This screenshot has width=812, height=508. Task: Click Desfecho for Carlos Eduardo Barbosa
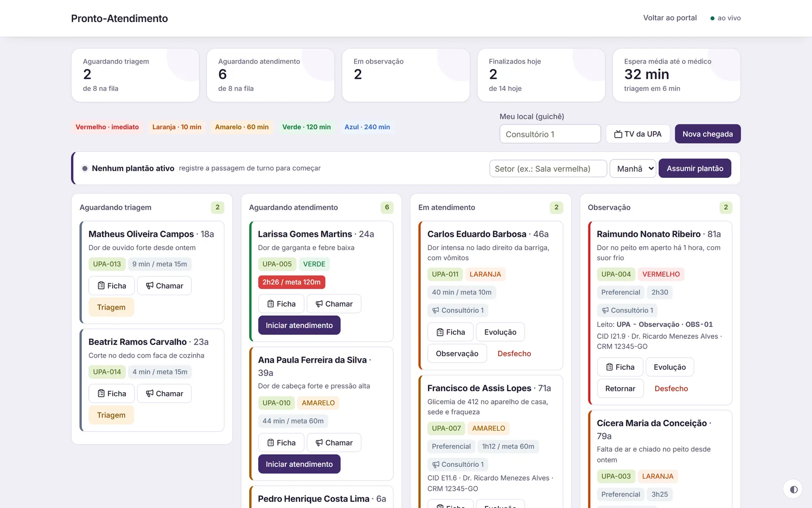point(514,354)
